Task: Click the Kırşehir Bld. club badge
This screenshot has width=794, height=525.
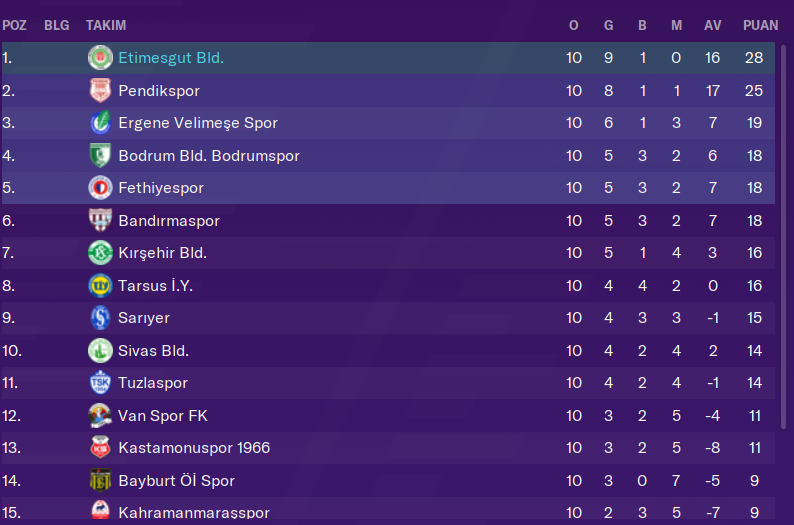Action: tap(100, 253)
